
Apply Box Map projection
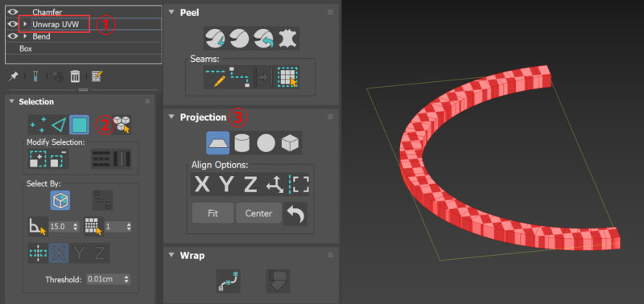[x=290, y=143]
